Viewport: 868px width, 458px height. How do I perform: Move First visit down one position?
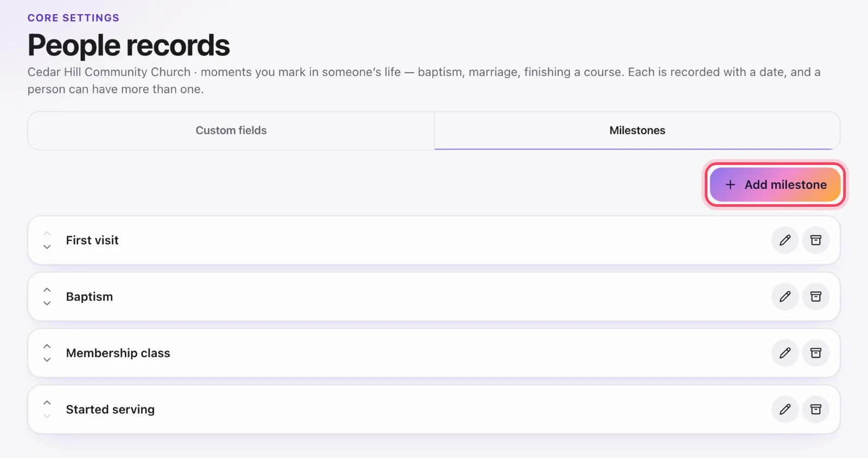tap(47, 247)
